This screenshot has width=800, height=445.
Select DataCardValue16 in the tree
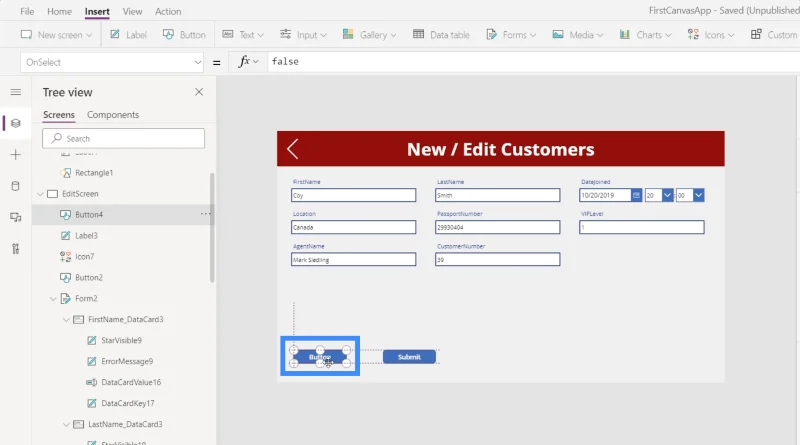[131, 382]
